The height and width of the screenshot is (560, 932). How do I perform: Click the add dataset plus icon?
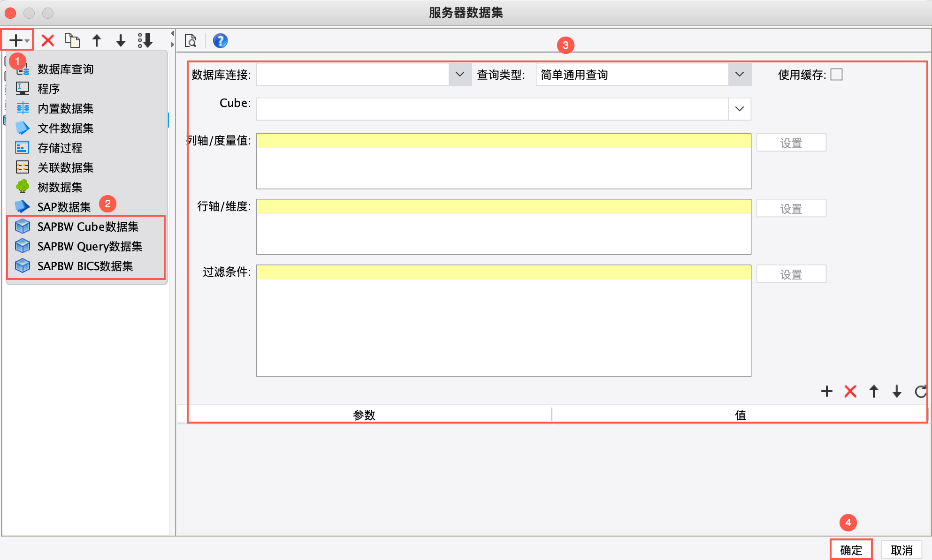(x=16, y=40)
